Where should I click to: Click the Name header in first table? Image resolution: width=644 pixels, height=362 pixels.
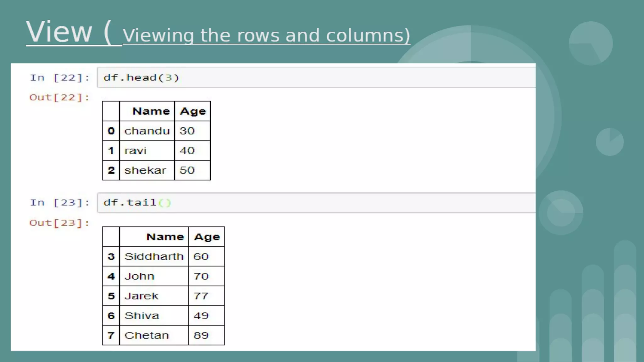click(151, 111)
